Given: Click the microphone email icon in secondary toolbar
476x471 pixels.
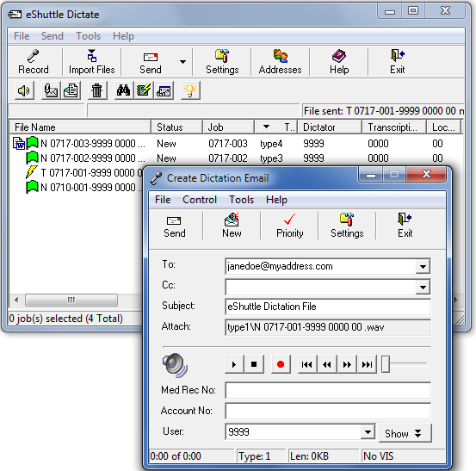Looking at the screenshot, I should (51, 90).
